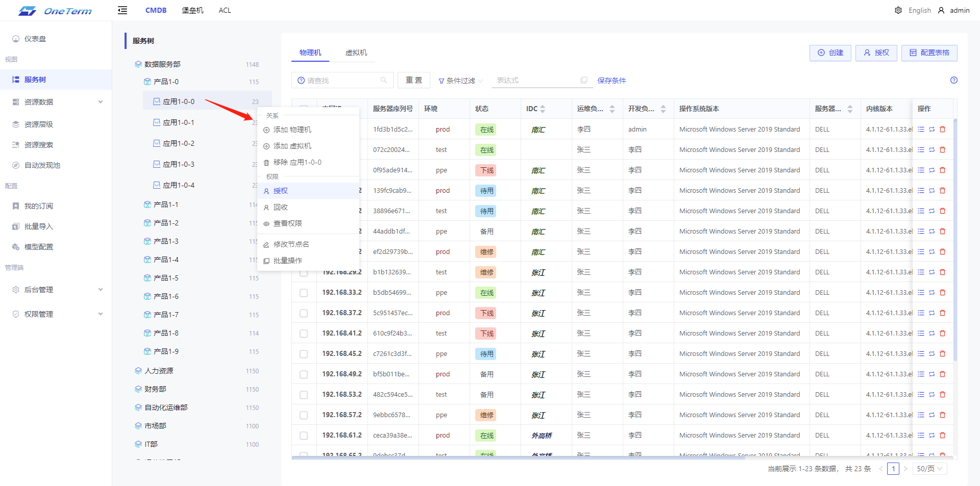The height and width of the screenshot is (486, 980).
Task: Open 模型配置 in the sidebar
Action: (x=56, y=247)
